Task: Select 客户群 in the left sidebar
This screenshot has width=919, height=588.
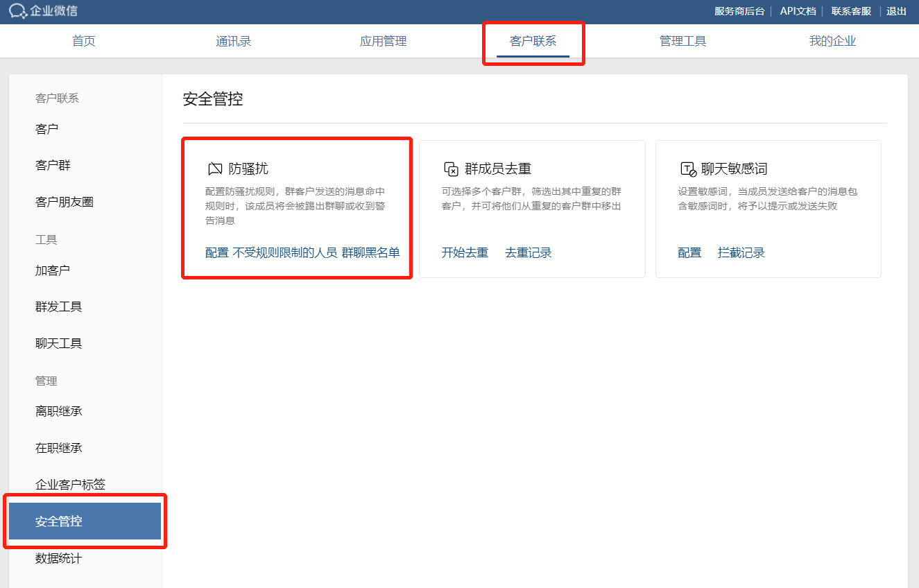Action: pyautogui.click(x=53, y=166)
